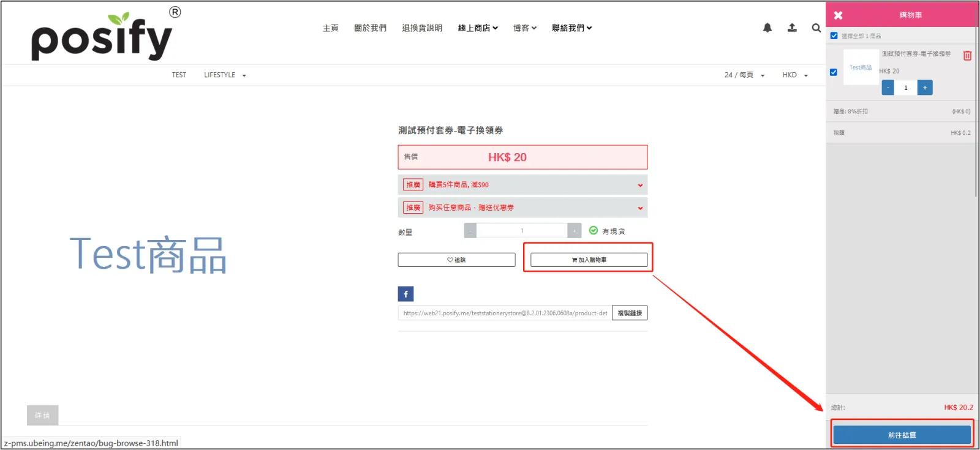
Task: Click the 加入購物車 add to cart button
Action: (589, 260)
